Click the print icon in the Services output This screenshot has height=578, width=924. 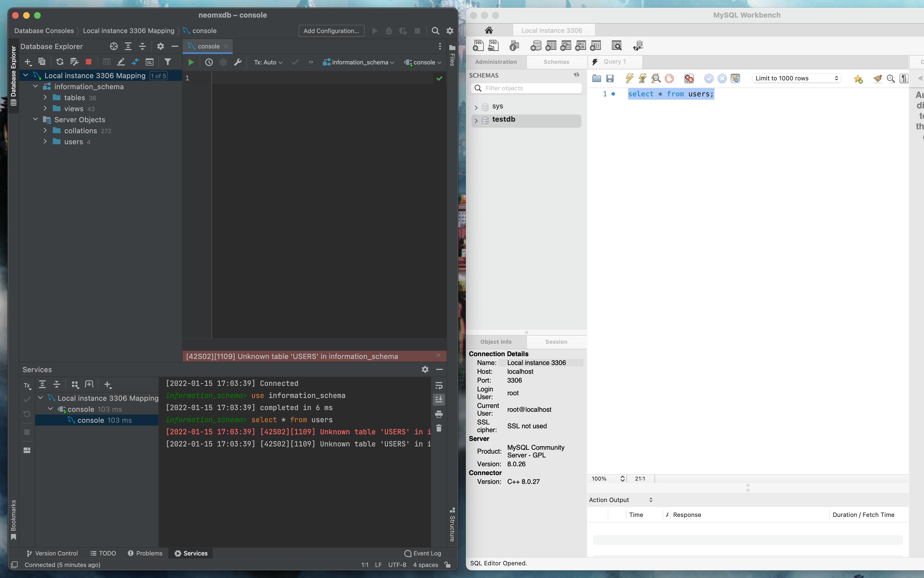pyautogui.click(x=439, y=414)
